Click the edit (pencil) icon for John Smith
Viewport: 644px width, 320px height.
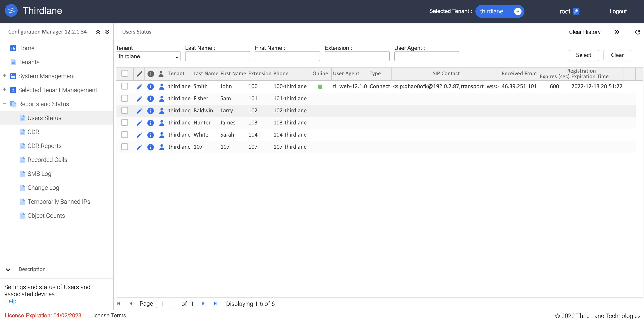click(139, 86)
